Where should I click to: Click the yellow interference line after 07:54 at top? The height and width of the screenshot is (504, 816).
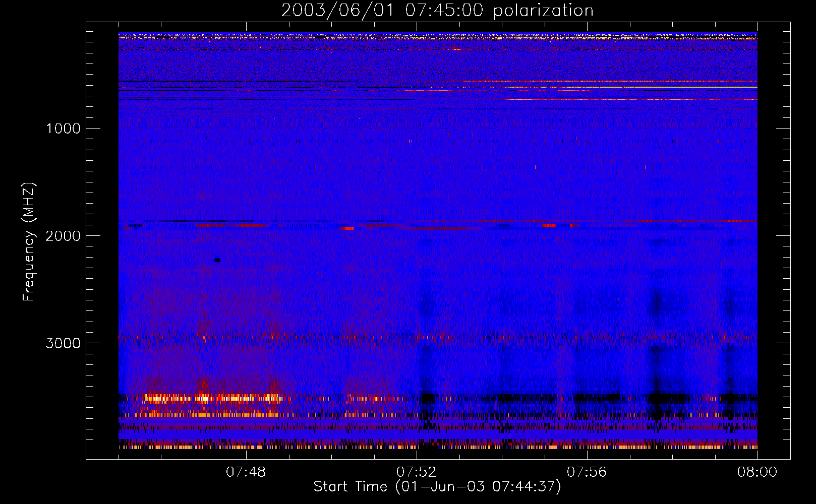pyautogui.click(x=630, y=87)
